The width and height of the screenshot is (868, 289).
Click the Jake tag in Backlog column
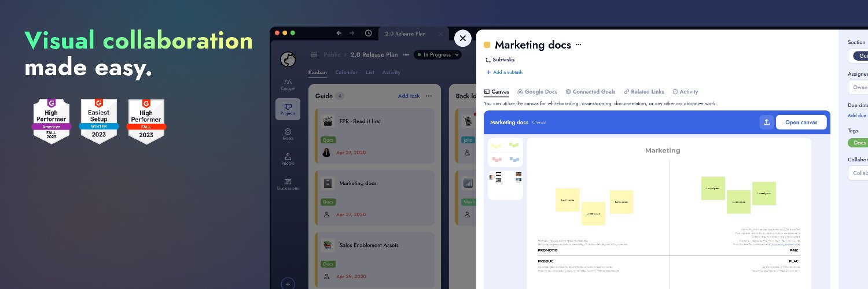(x=468, y=140)
